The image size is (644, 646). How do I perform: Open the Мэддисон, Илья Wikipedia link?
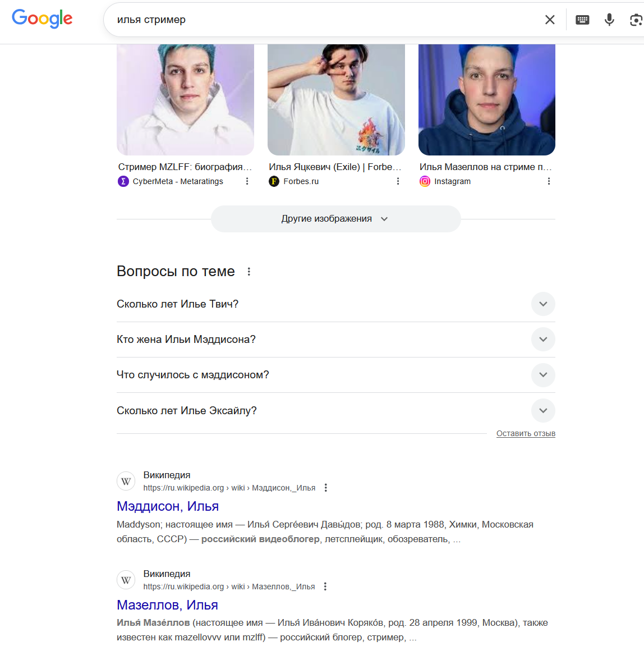tap(168, 506)
